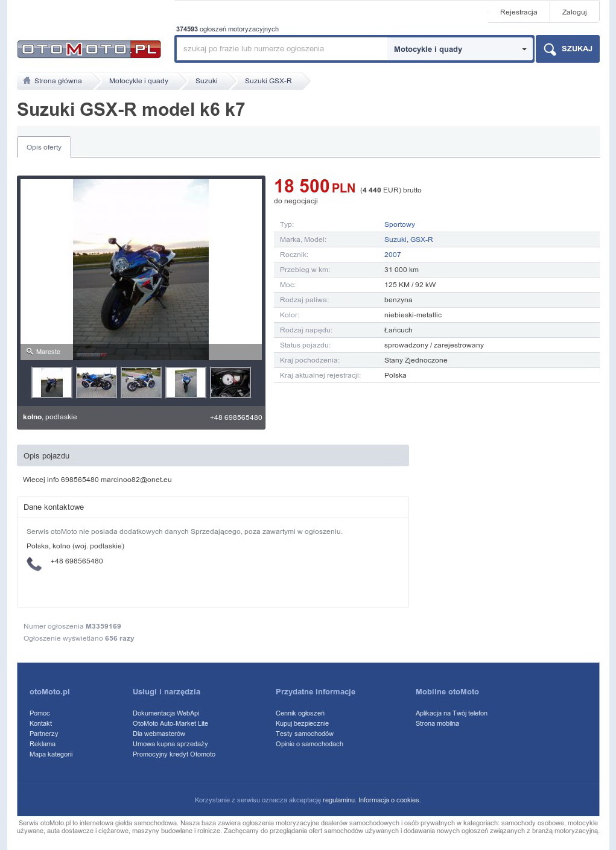The height and width of the screenshot is (850, 616).
Task: Open Opinie o samochodach link
Action: 310,744
